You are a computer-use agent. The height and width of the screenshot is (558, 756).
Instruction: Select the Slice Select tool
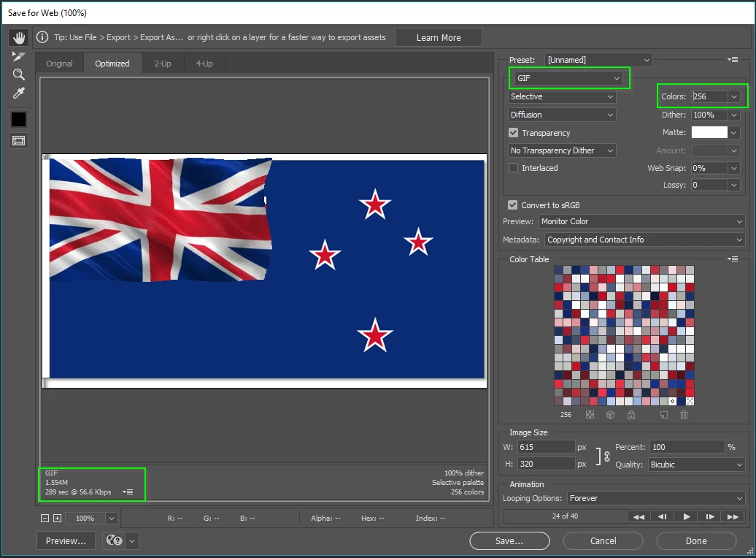click(18, 56)
